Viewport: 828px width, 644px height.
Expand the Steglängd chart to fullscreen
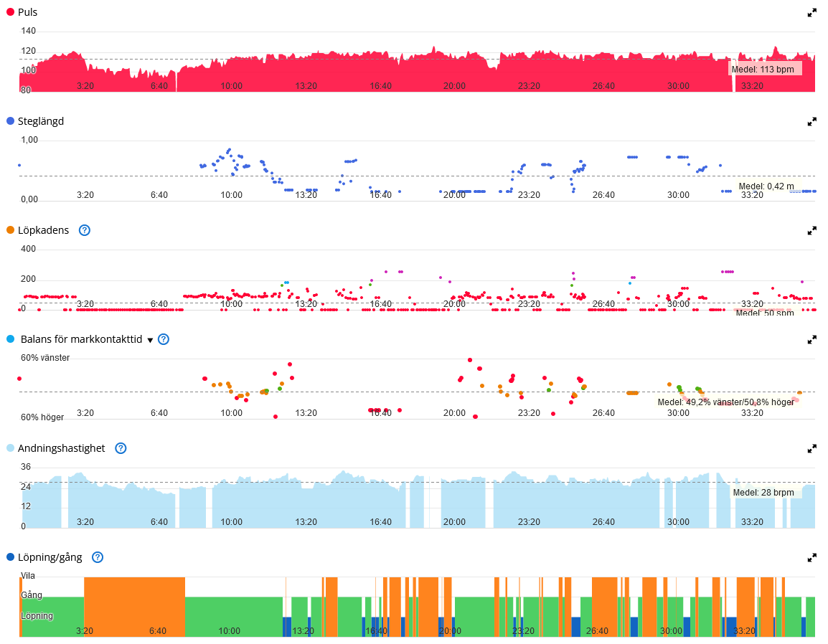pyautogui.click(x=811, y=122)
